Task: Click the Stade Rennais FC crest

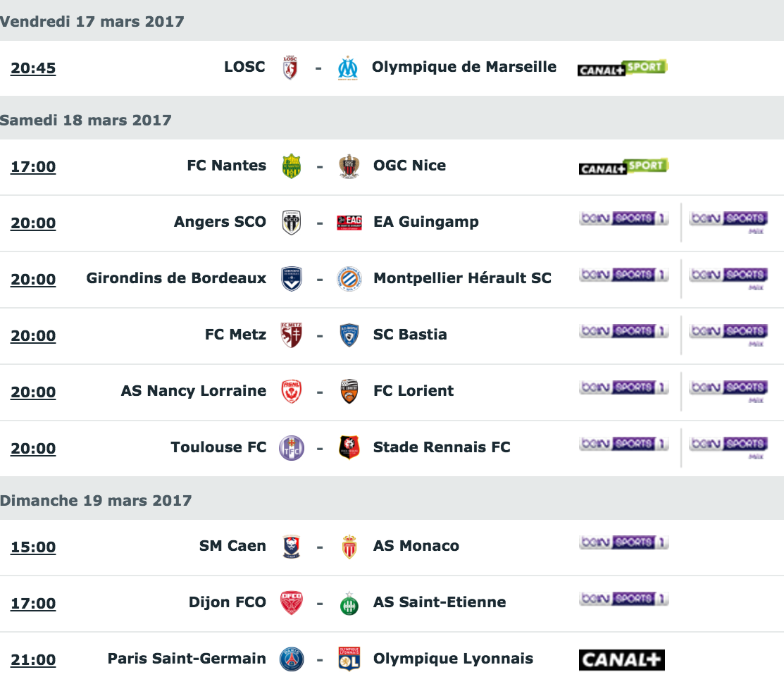Action: (x=349, y=447)
